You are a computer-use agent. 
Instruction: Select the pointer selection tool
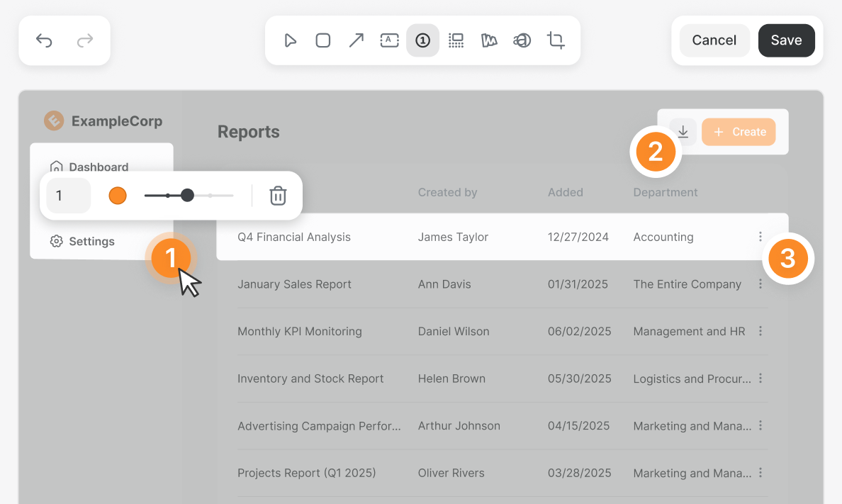(290, 40)
